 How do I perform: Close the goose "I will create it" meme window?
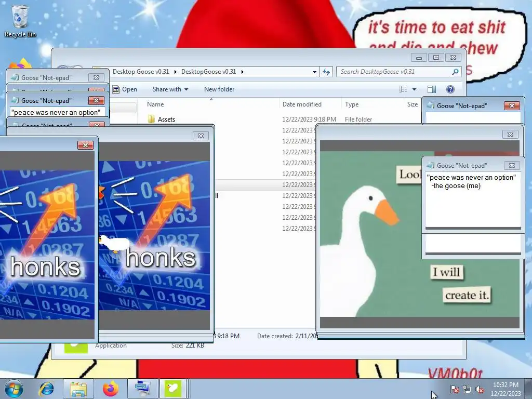[x=510, y=135]
